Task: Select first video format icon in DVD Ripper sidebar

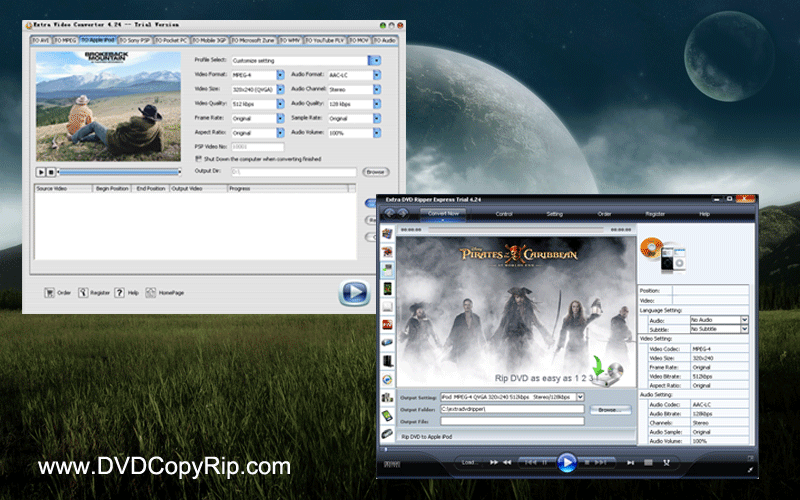Action: click(x=387, y=234)
